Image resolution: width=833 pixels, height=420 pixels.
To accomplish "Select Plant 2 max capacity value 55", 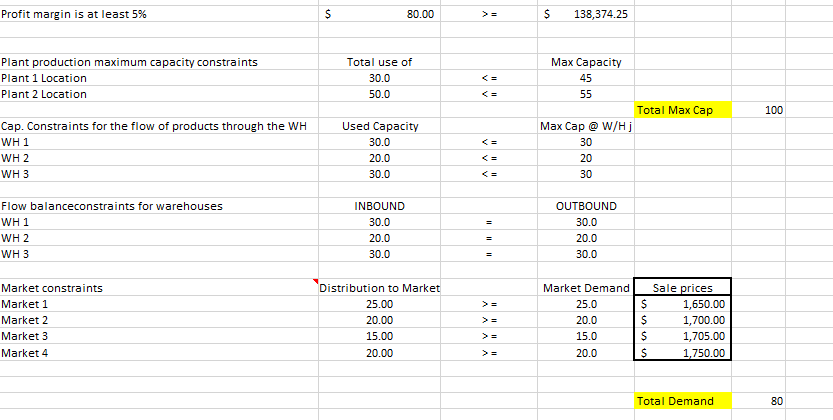I will 586,94.
